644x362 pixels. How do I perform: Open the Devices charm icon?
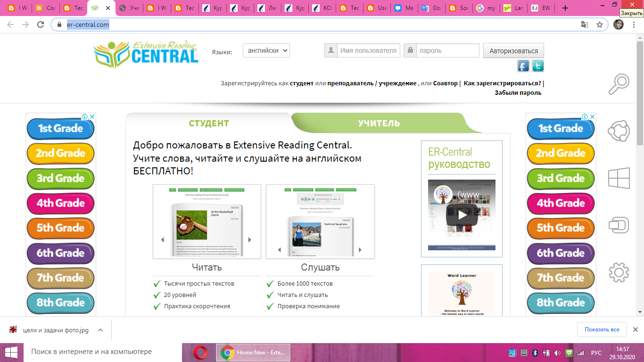click(x=619, y=225)
